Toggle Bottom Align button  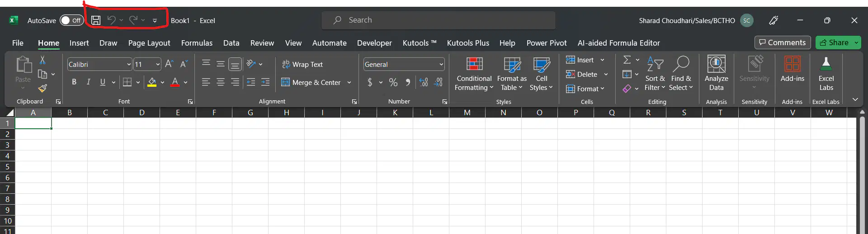pos(235,64)
